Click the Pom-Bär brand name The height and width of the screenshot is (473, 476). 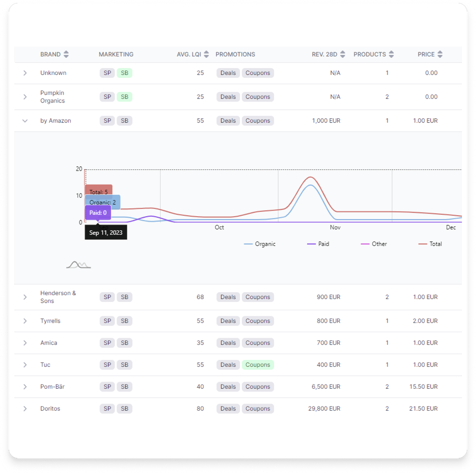(x=53, y=387)
